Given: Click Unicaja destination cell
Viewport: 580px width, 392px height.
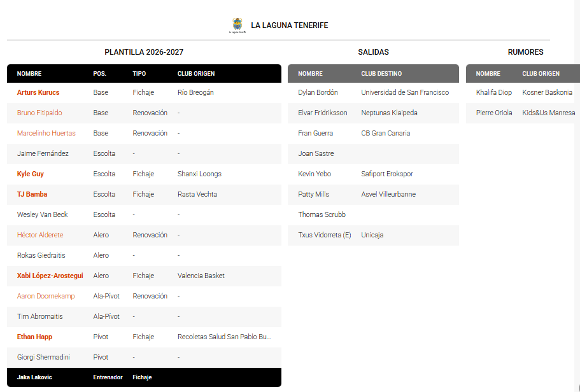Looking at the screenshot, I should (372, 235).
